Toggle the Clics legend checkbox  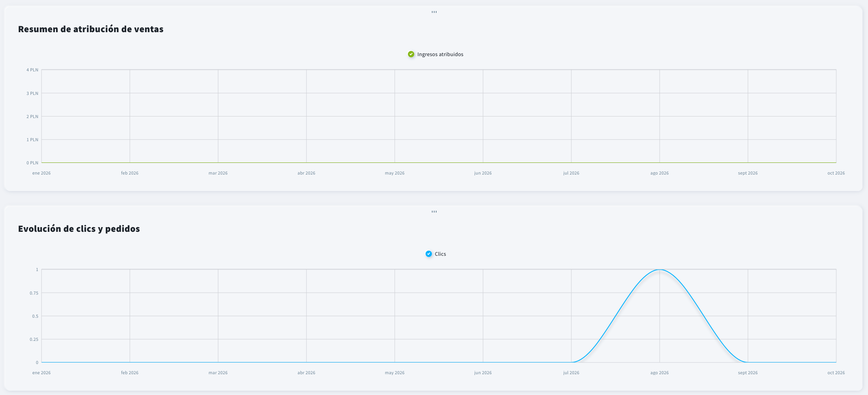point(429,254)
